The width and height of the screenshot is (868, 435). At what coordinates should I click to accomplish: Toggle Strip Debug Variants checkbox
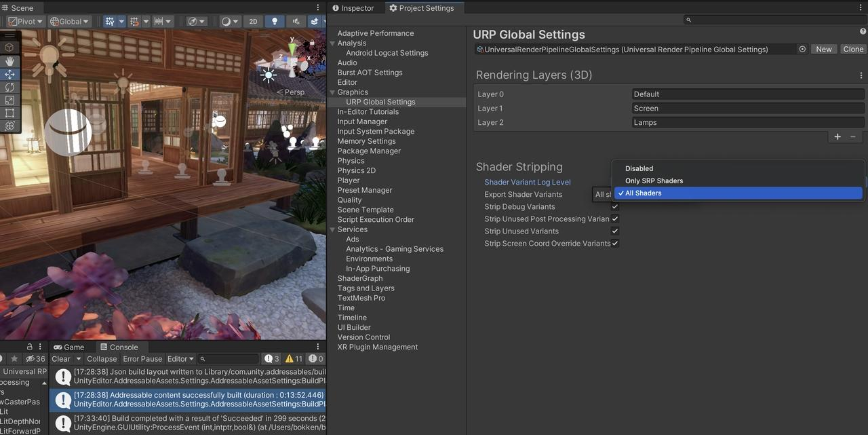[615, 206]
